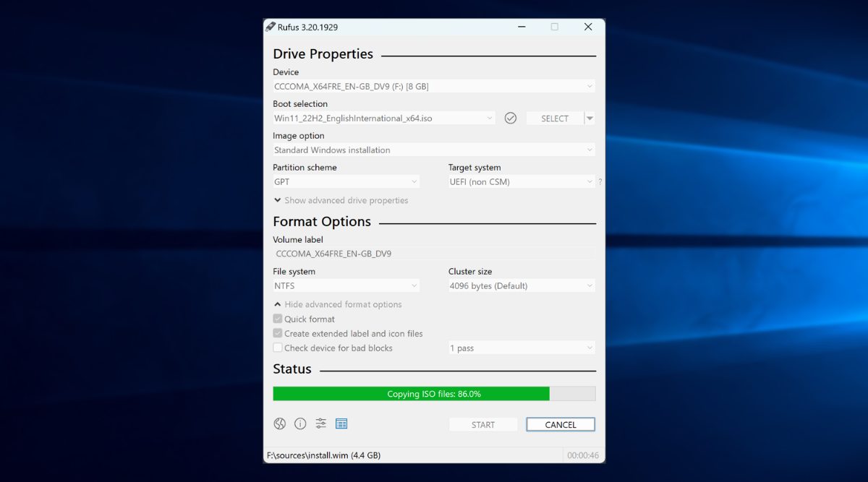This screenshot has height=482, width=868.
Task: Click the Format Options heading
Action: tap(322, 222)
